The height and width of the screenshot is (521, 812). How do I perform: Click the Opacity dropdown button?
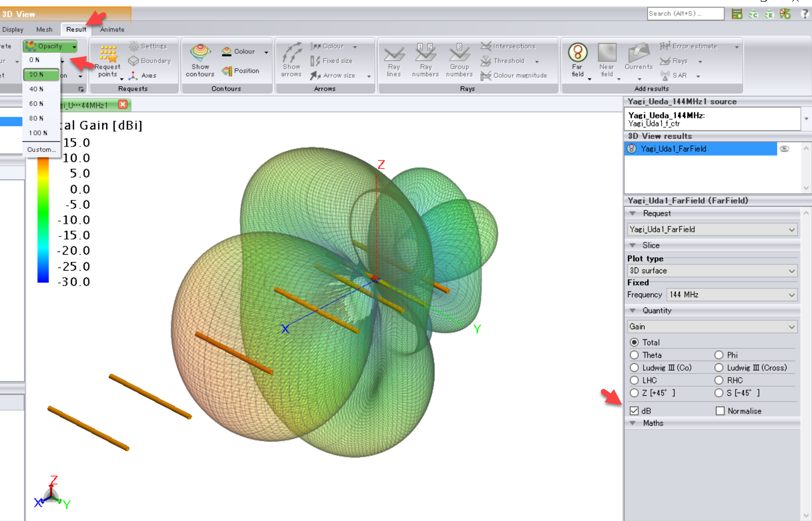tap(50, 46)
